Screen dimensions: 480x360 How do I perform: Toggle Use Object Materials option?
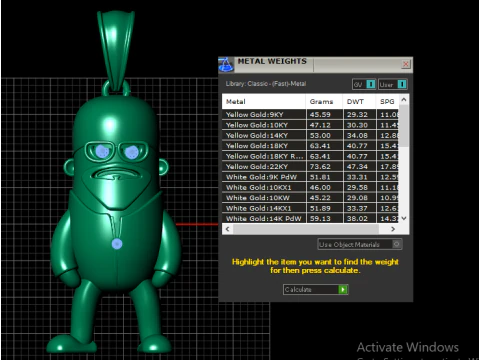click(x=396, y=244)
